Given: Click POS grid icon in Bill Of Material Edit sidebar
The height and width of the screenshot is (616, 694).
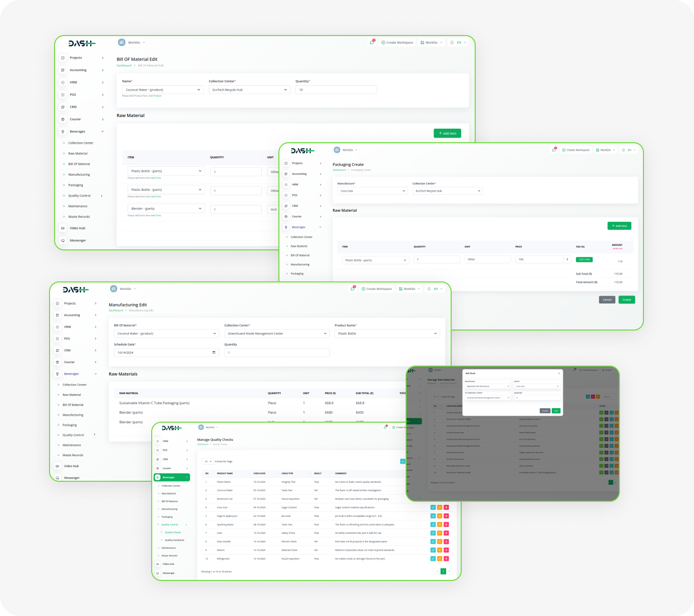Looking at the screenshot, I should coord(63,95).
